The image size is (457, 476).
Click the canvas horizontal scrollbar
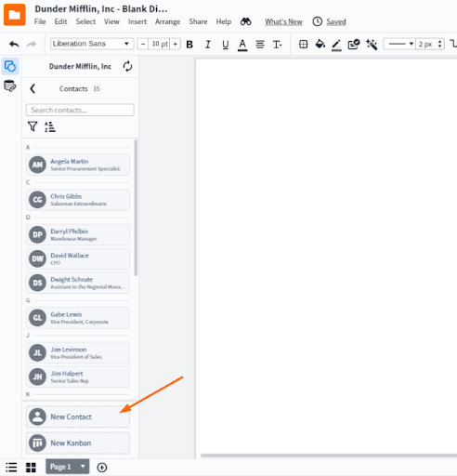pos(329,456)
